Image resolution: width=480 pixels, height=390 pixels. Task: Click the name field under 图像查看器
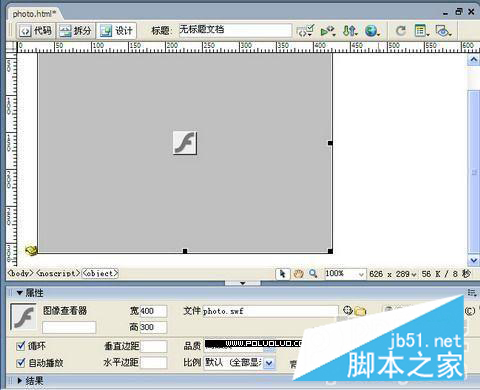point(69,327)
